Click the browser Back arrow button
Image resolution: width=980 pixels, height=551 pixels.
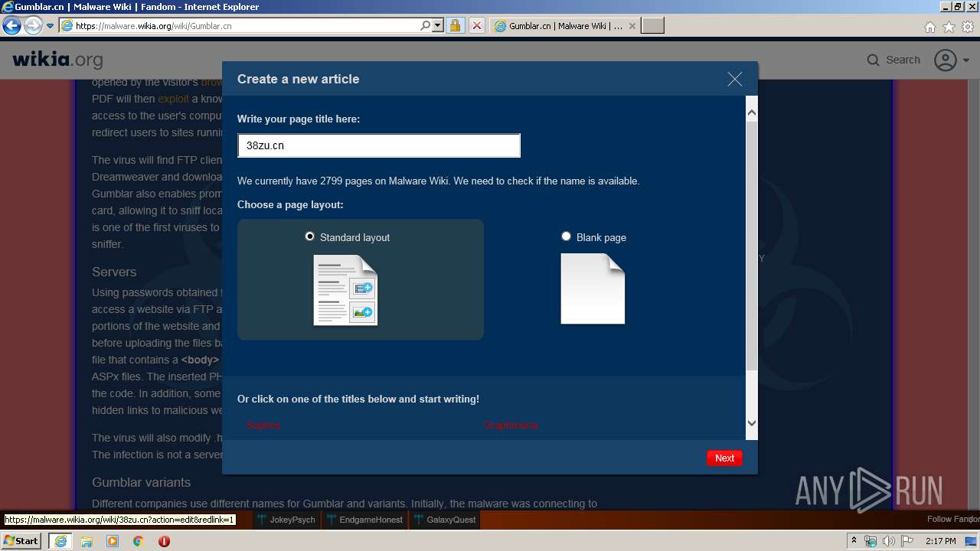[x=11, y=25]
